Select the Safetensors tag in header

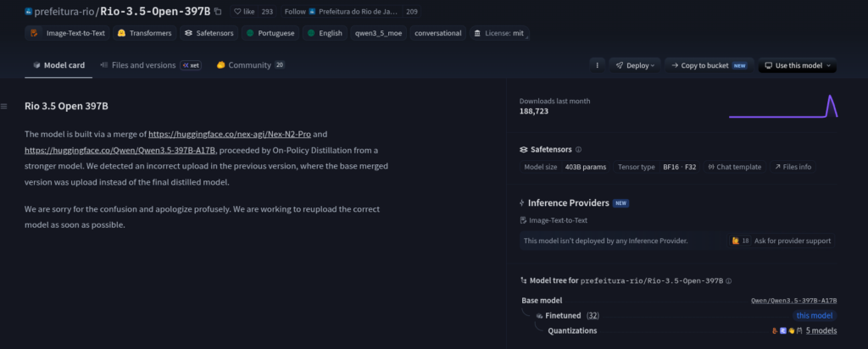[209, 33]
